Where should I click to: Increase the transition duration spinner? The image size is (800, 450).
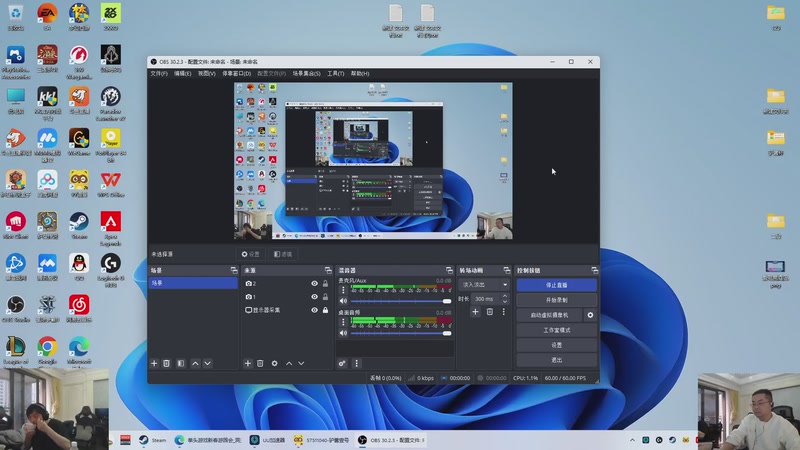pyautogui.click(x=505, y=296)
